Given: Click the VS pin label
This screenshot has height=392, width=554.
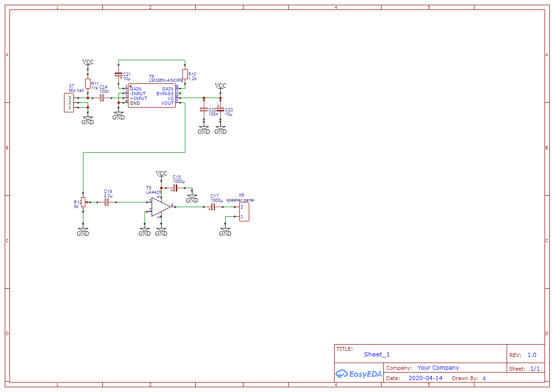Looking at the screenshot, I should click(171, 98).
